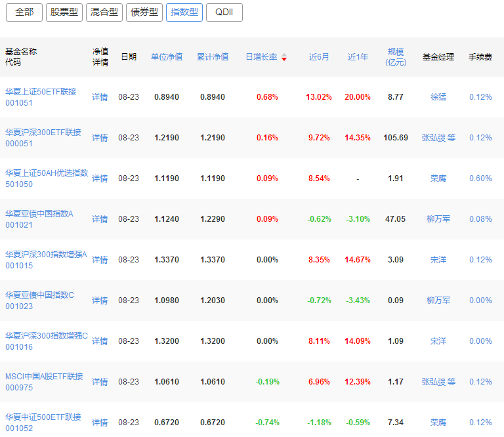Select 20.00% one-year return value
This screenshot has height=437, width=504.
tap(358, 97)
